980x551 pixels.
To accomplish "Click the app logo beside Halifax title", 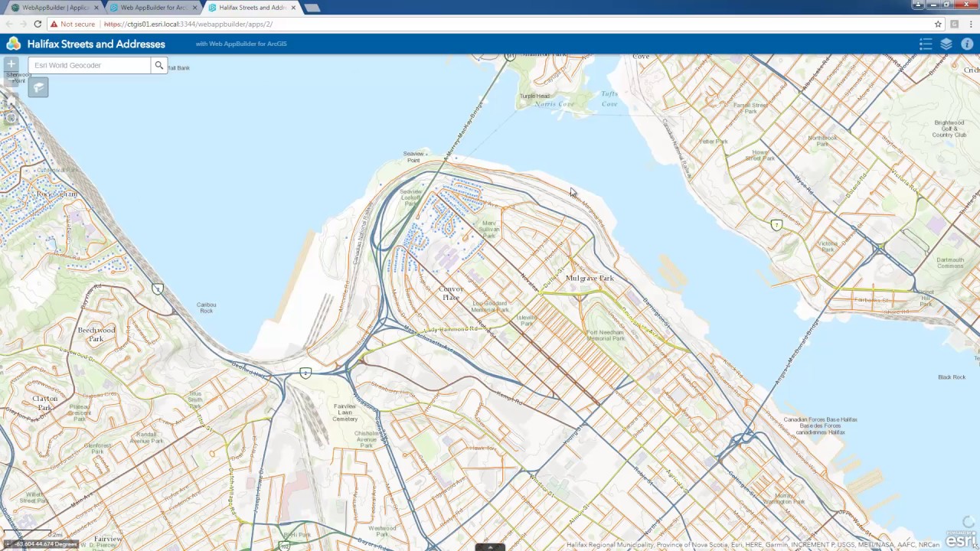I will (x=13, y=44).
